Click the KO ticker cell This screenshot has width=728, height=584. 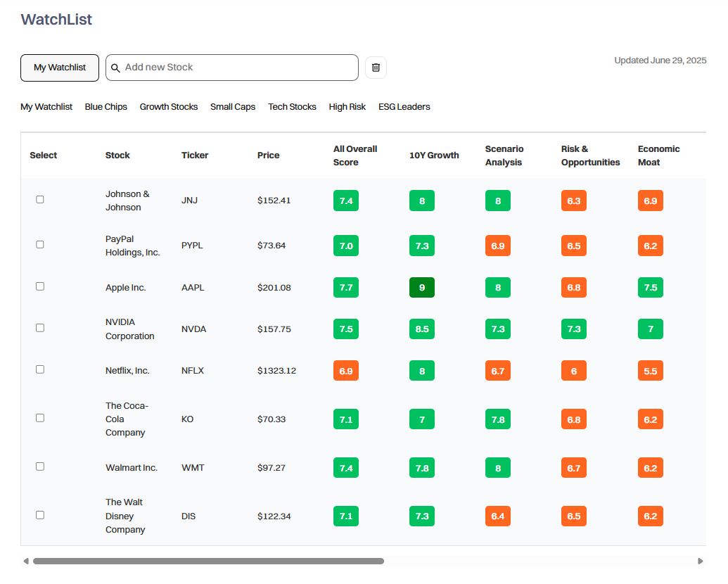pyautogui.click(x=187, y=419)
